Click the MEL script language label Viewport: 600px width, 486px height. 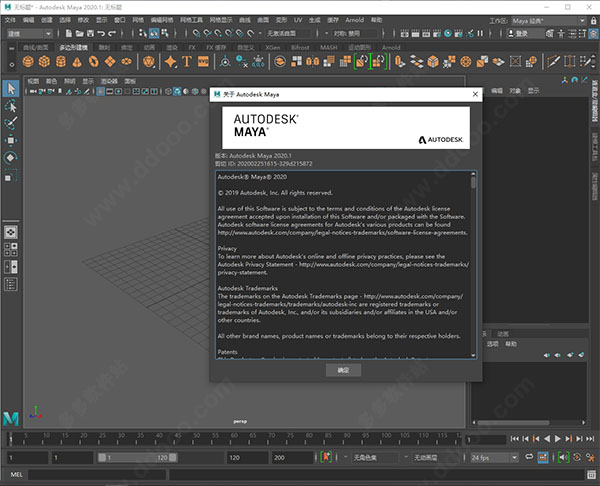(16, 475)
